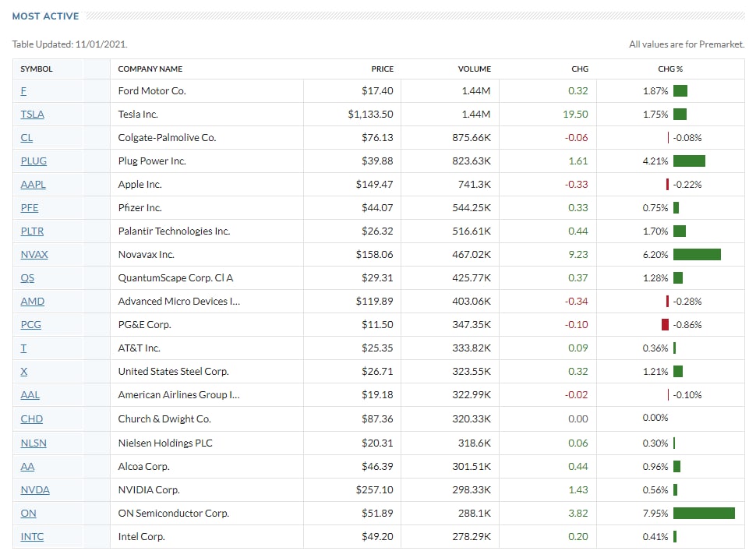Image resolution: width=756 pixels, height=558 pixels.
Task: Open the ON symbol link
Action: click(x=28, y=514)
